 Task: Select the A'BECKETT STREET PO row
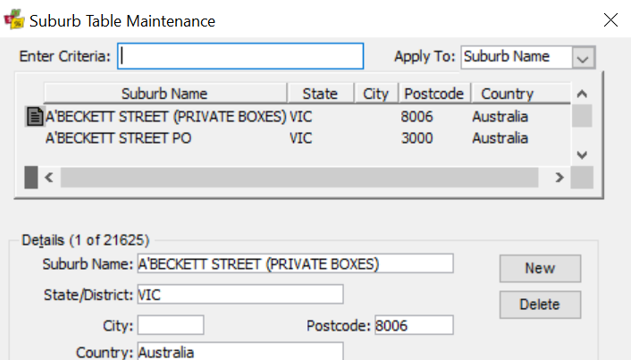coord(298,138)
